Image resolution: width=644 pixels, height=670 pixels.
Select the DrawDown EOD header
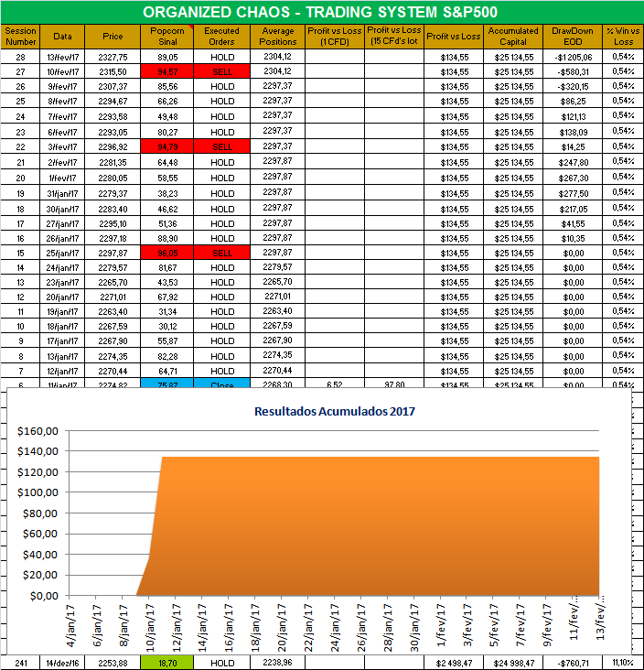pyautogui.click(x=573, y=37)
